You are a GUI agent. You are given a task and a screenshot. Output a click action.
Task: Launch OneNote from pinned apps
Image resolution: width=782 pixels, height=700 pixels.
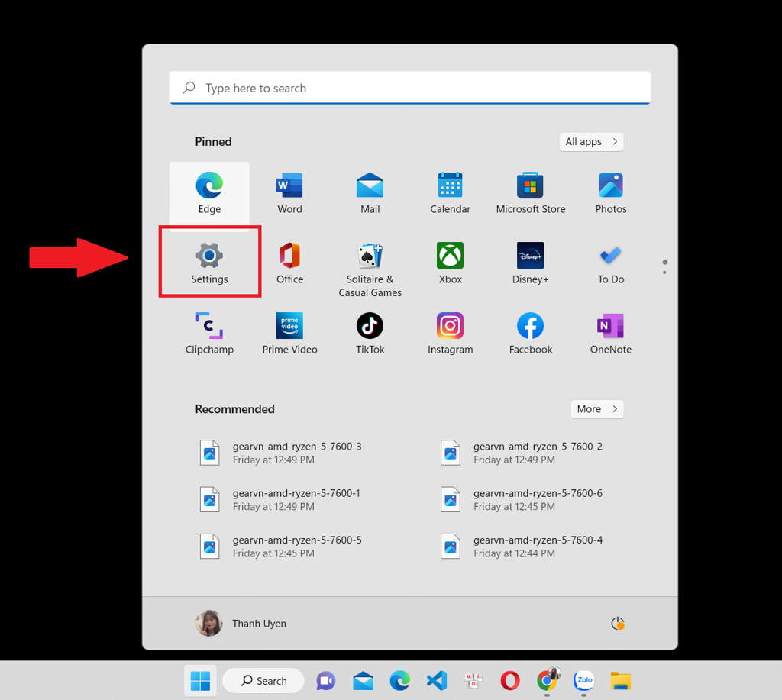point(611,333)
